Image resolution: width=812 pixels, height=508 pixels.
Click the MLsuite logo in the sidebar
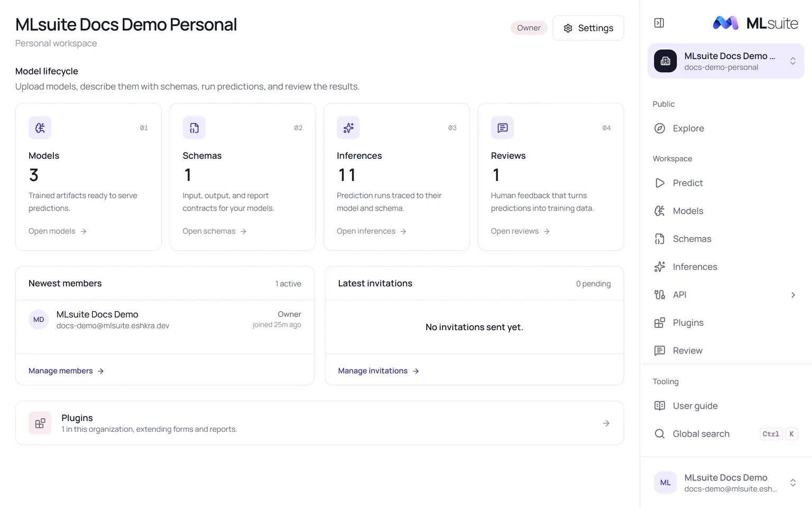[x=755, y=23]
